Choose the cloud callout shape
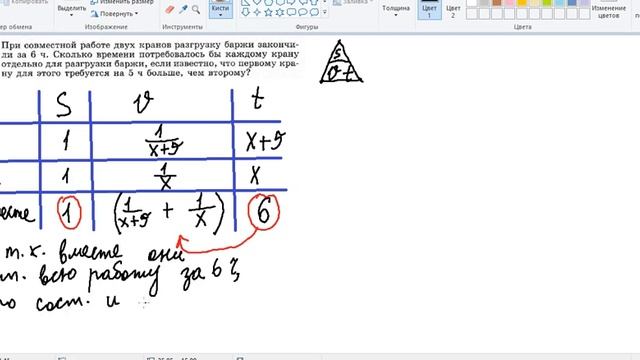The width and height of the screenshot is (640, 360). point(314,12)
